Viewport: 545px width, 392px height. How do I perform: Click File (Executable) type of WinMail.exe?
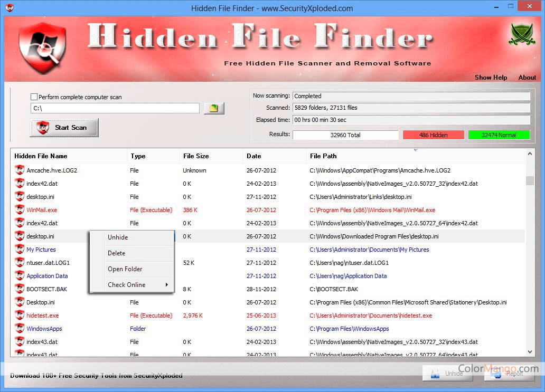click(x=151, y=210)
